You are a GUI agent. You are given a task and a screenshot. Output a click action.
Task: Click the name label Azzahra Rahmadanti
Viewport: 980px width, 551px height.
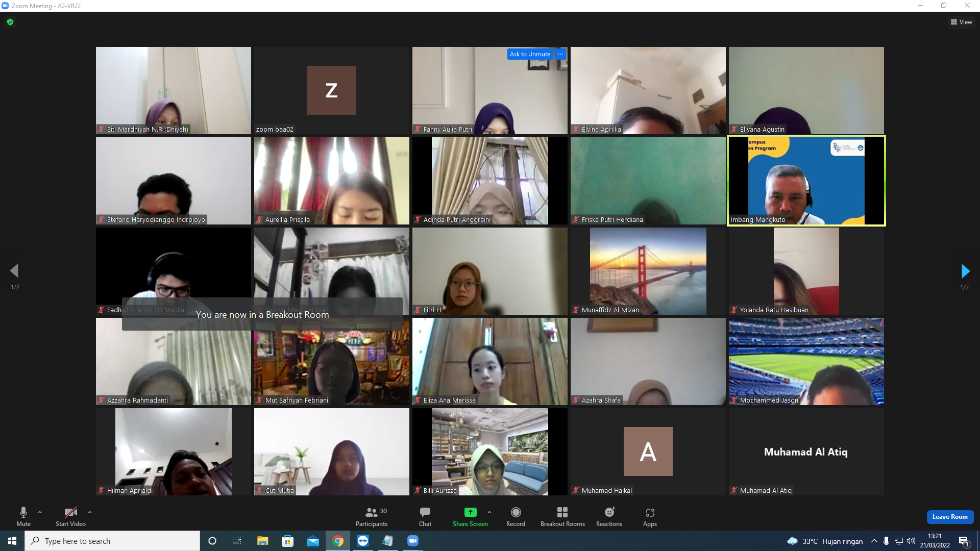137,400
